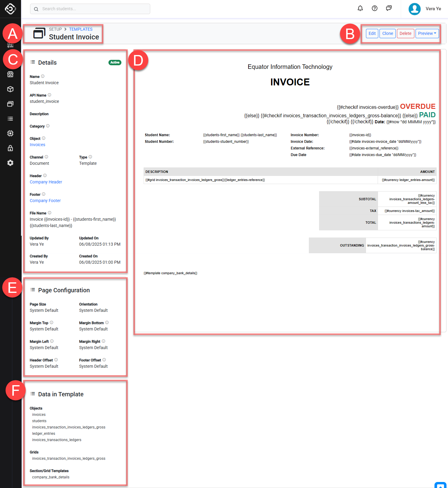This screenshot has width=448, height=488.
Task: Select the list icon in the sidebar
Action: click(10, 119)
